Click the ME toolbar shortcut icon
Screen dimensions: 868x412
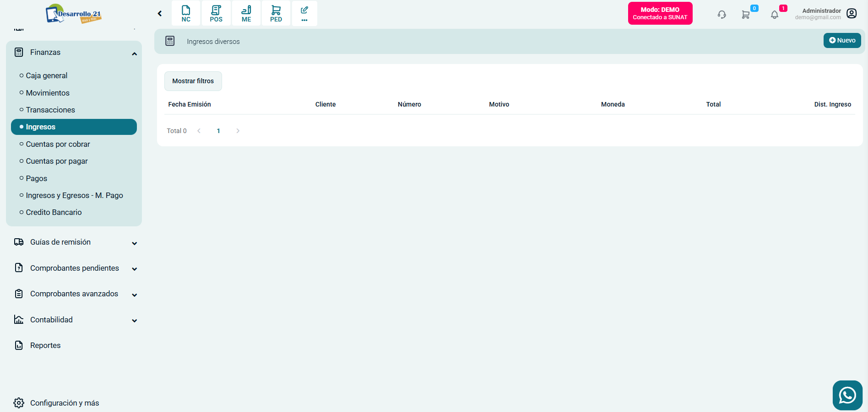[x=246, y=13]
